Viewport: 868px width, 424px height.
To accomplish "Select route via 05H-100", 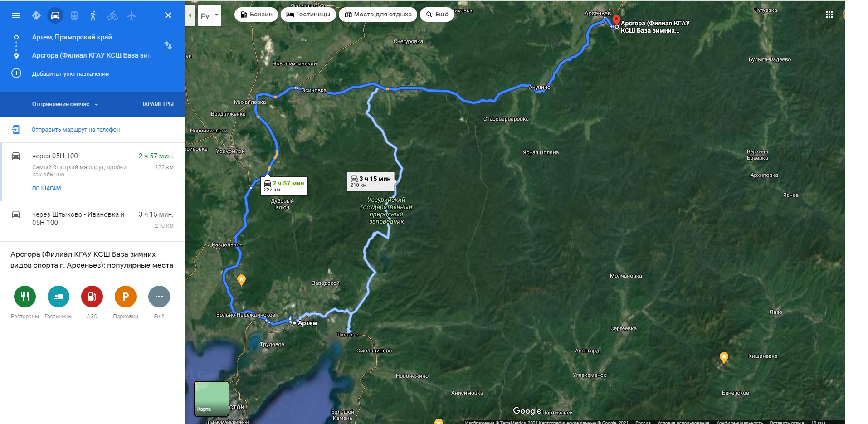I will click(x=92, y=172).
